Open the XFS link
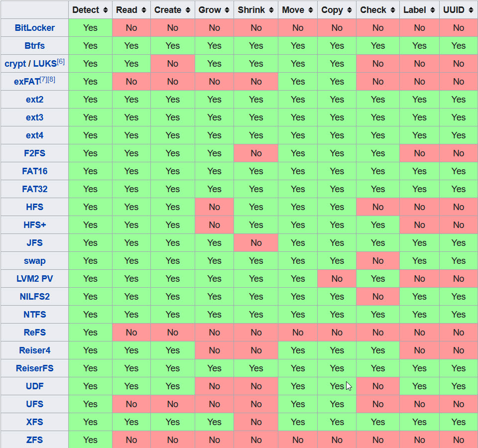Image resolution: width=478 pixels, height=448 pixels. pos(35,422)
